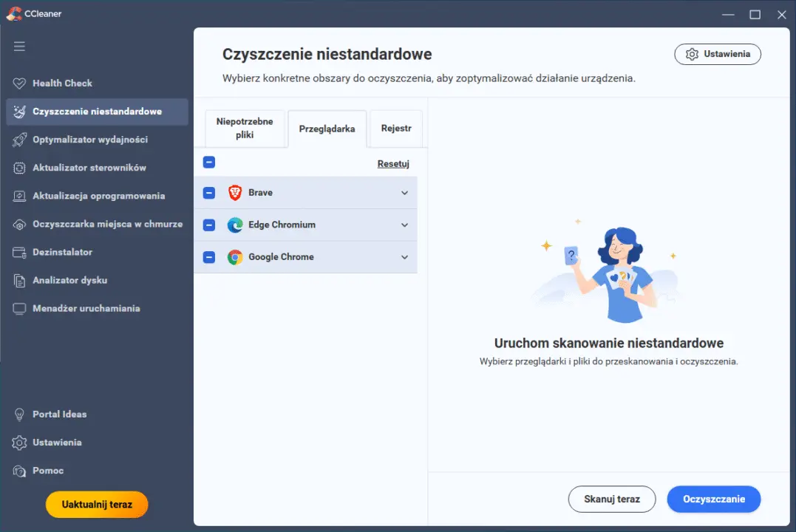Click the Aktualizator sterowników icon

[20, 168]
